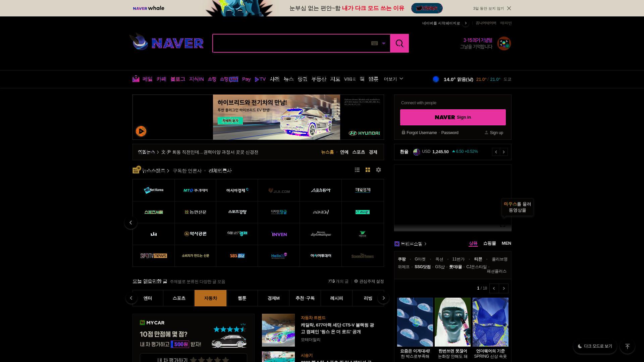644x362 pixels.
Task: Switch to MEN shopping tab
Action: click(506, 243)
